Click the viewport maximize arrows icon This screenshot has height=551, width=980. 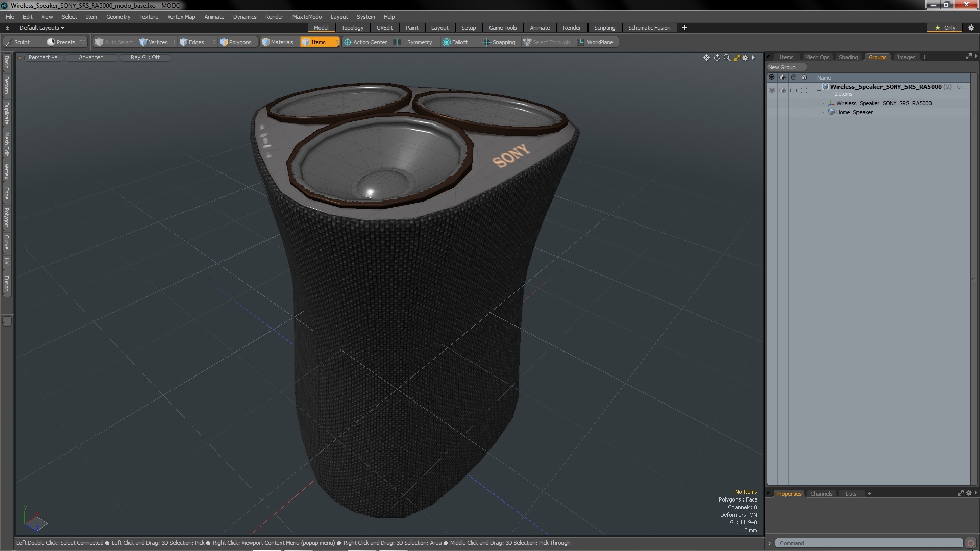coord(737,58)
